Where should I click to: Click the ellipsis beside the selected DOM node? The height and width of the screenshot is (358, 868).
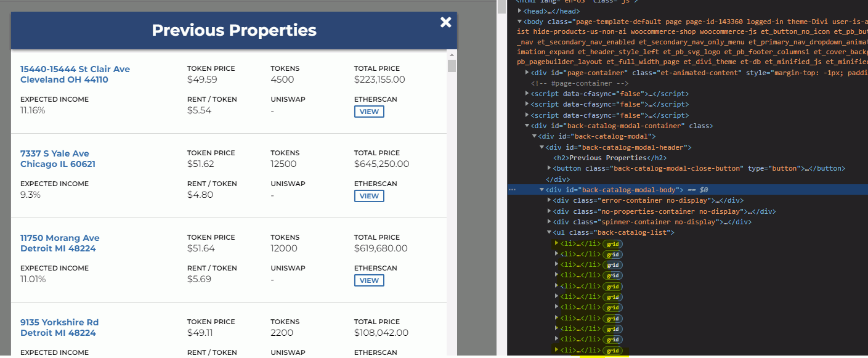(512, 190)
